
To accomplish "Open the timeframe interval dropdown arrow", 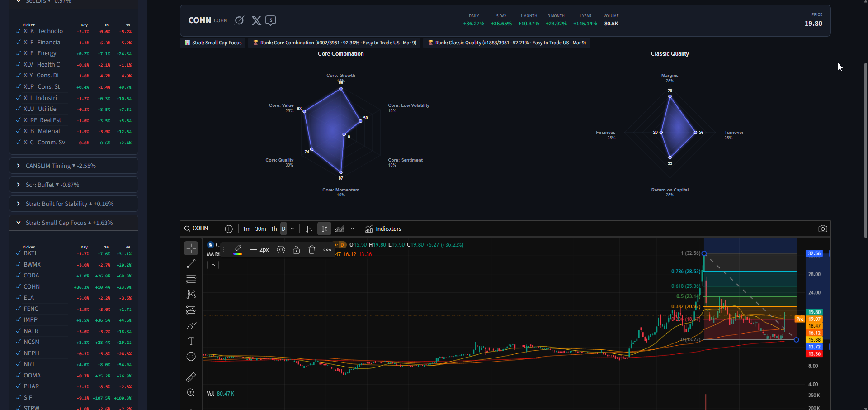I will tap(292, 229).
